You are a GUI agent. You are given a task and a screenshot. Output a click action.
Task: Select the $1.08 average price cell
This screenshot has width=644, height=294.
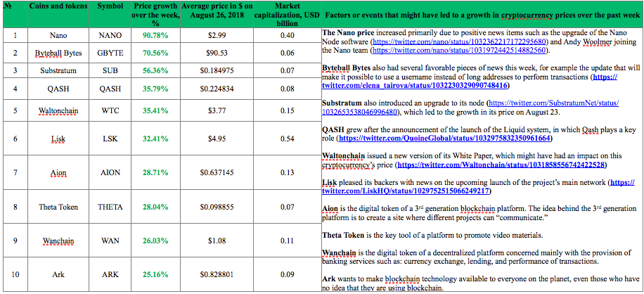click(x=217, y=241)
